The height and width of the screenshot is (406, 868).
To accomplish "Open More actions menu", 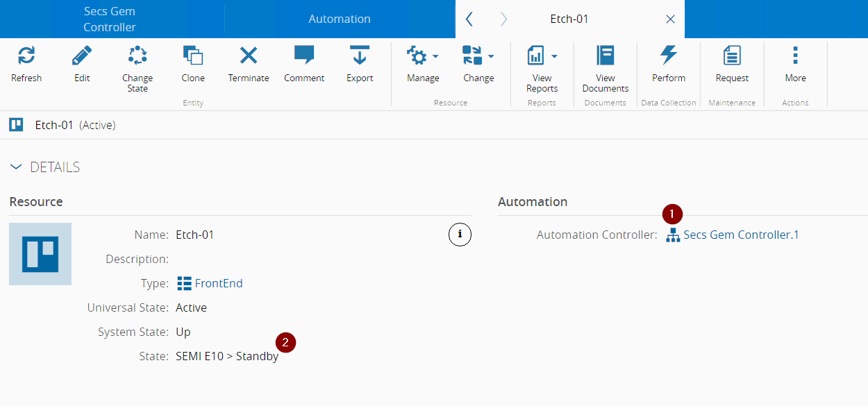I will [795, 56].
